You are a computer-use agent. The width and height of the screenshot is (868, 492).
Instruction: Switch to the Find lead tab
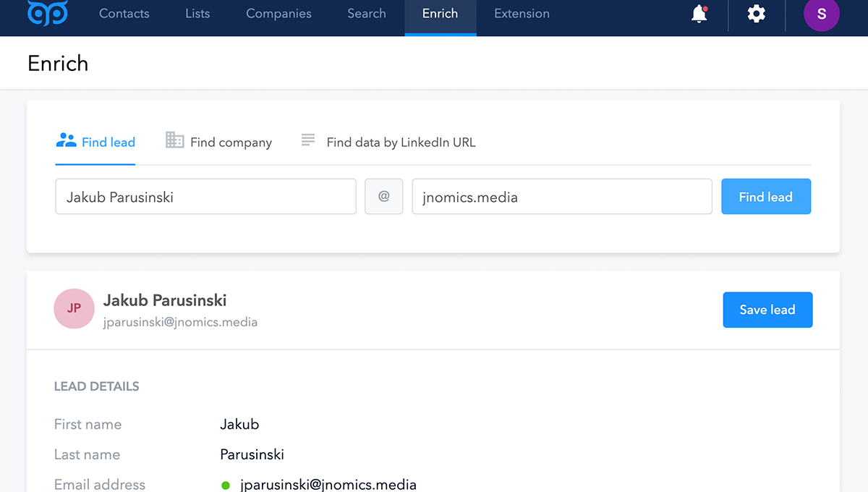(95, 142)
